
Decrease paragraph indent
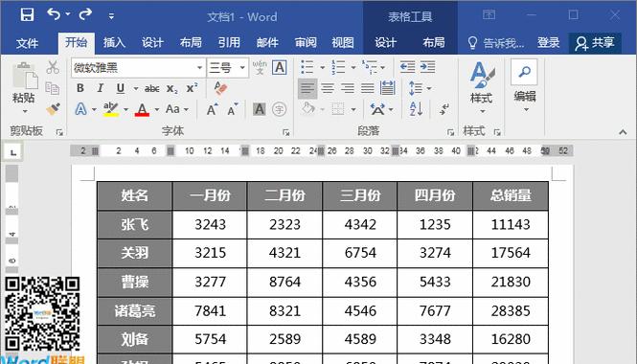407,67
